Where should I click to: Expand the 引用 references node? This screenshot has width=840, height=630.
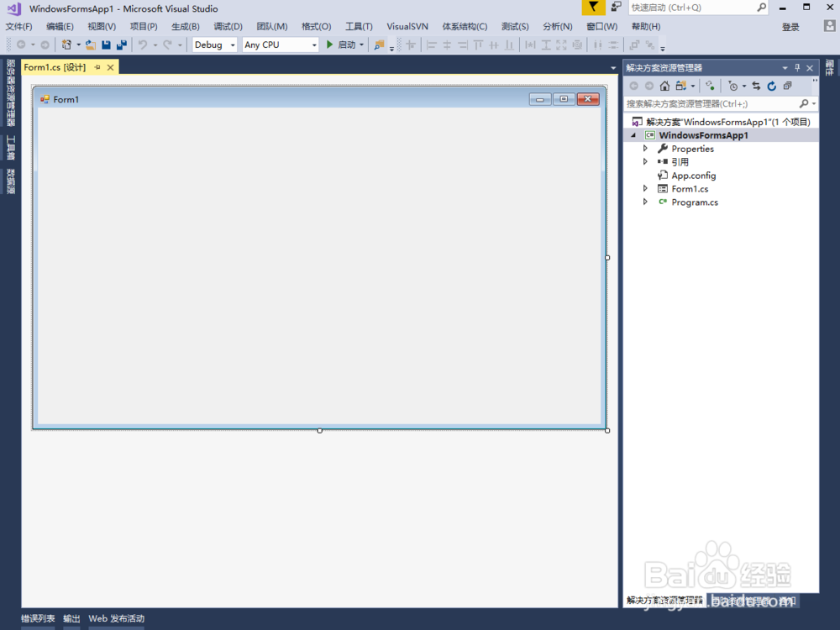click(645, 162)
